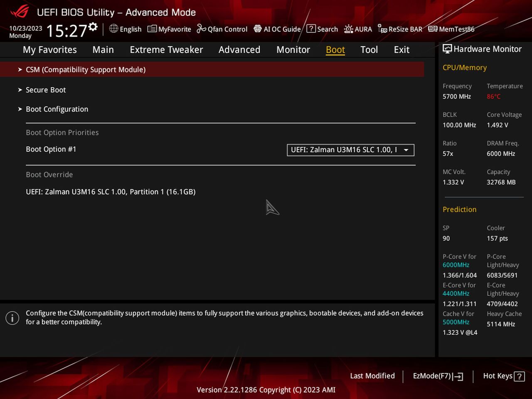Click the 10/23/2023 date

[26, 28]
